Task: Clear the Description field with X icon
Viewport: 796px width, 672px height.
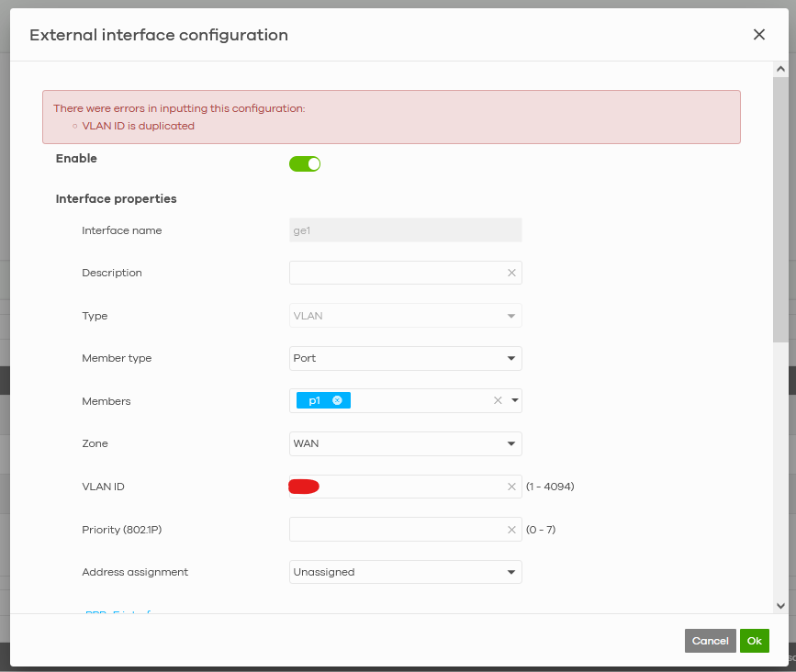Action: click(511, 273)
